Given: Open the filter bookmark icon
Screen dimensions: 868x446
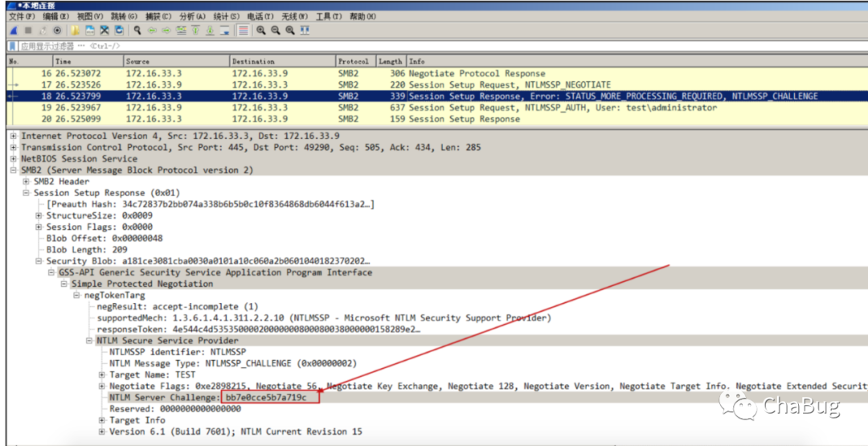Looking at the screenshot, I should click(12, 47).
